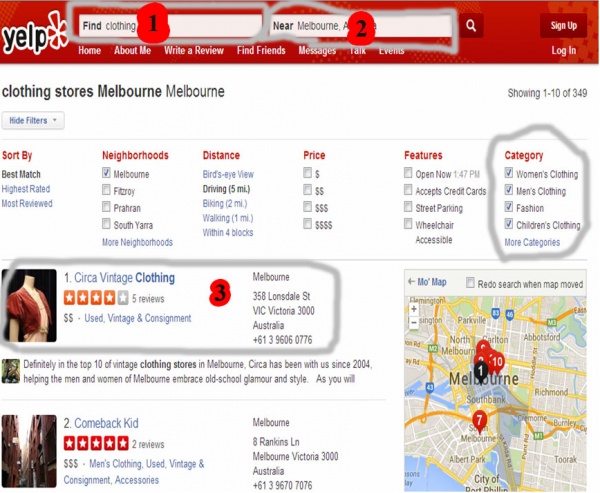The image size is (600, 493).
Task: Choose Walking (1 mi.) distance
Action: tap(228, 218)
